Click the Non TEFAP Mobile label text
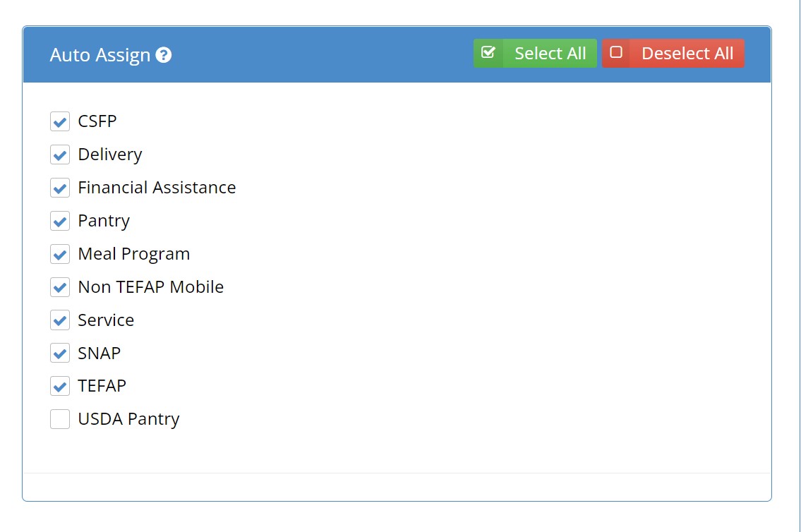Viewport: 801px width, 532px height. (x=150, y=287)
